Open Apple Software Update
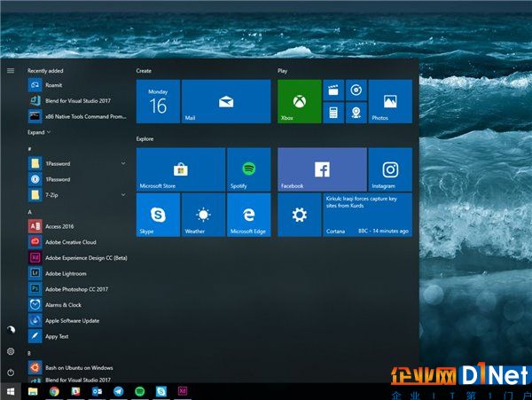Viewport: 532px width, 400px height. tap(77, 320)
